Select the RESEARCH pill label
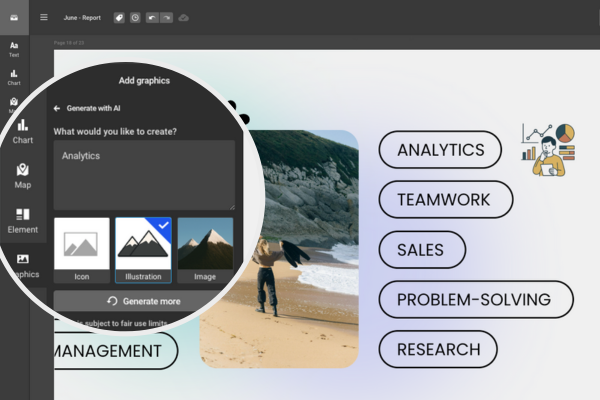Image resolution: width=600 pixels, height=400 pixels. 438,349
